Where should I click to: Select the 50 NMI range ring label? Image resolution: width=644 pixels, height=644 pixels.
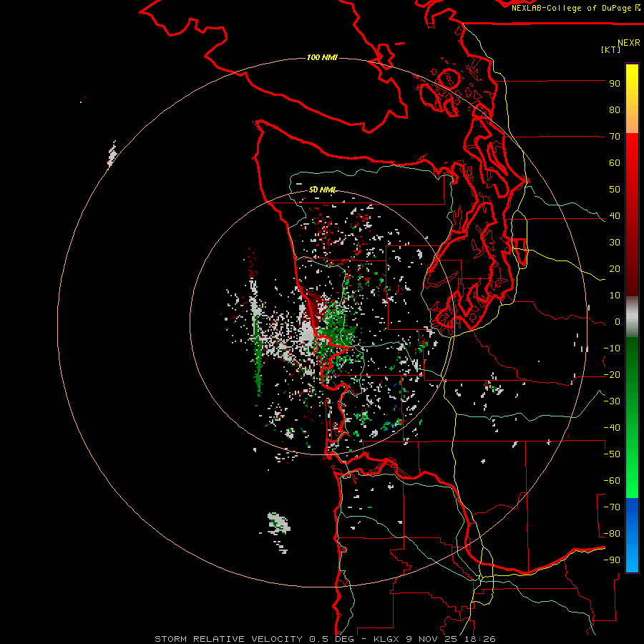pyautogui.click(x=323, y=190)
